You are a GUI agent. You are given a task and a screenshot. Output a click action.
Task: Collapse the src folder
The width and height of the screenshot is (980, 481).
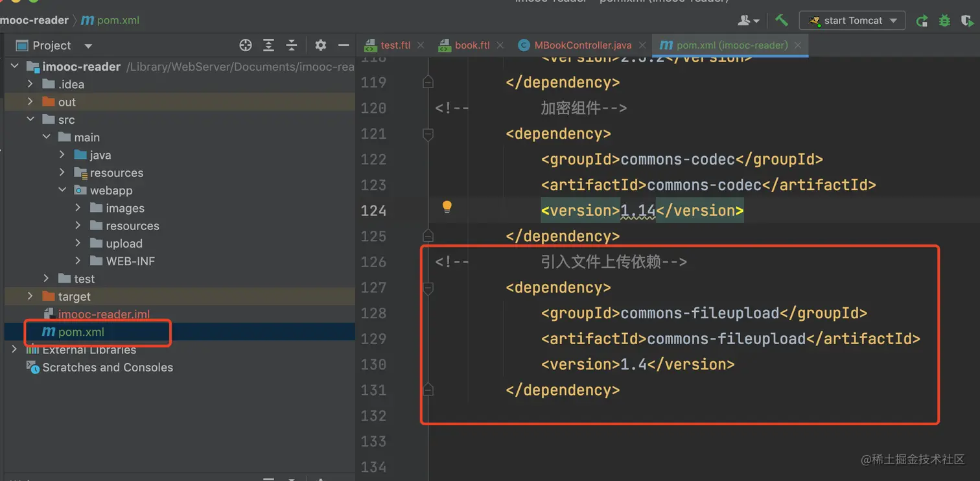[30, 119]
